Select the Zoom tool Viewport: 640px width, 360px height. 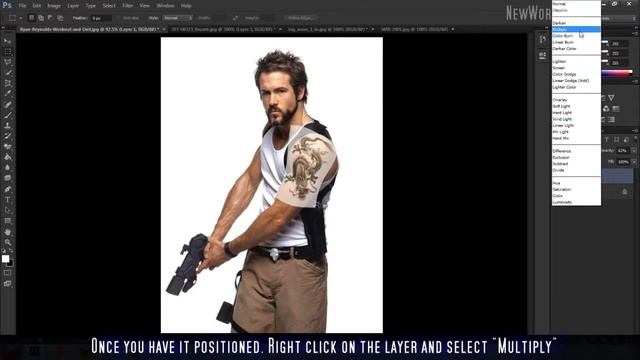point(7,242)
